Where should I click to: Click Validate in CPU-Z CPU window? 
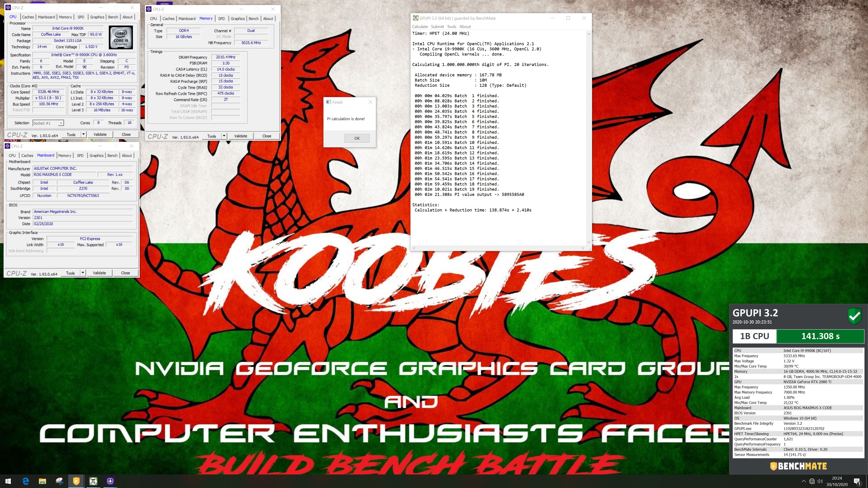pyautogui.click(x=100, y=134)
